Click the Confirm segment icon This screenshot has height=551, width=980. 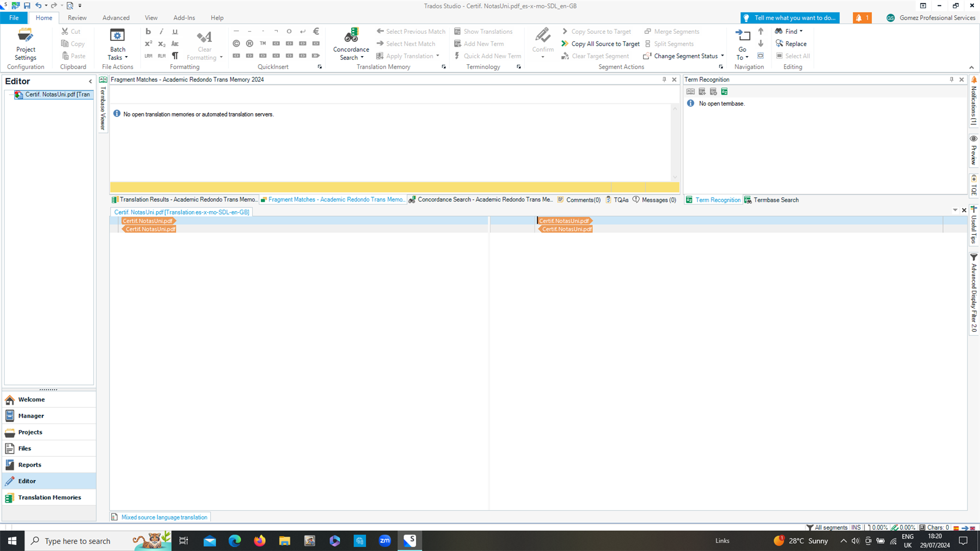[x=543, y=36]
